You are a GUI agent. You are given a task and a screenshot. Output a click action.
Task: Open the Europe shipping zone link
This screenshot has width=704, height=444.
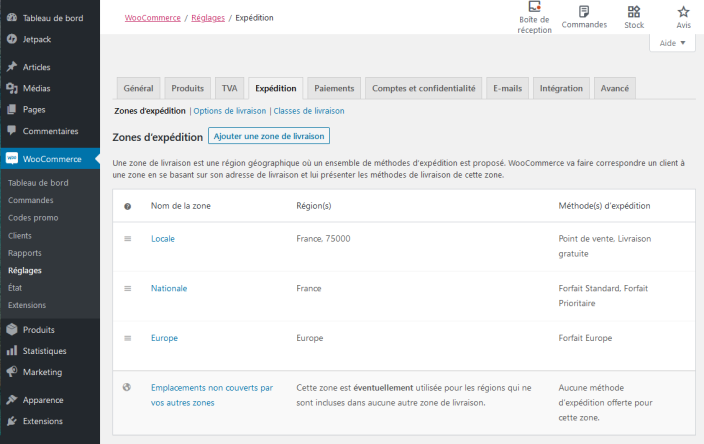tap(164, 338)
